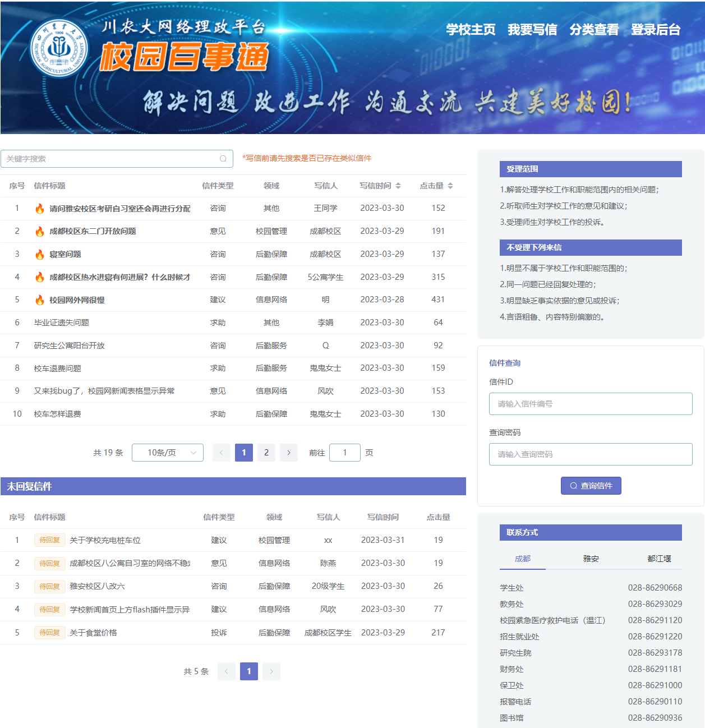The height and width of the screenshot is (728, 705).
Task: Click the 都江堰 tab in 联系方式
Action: pyautogui.click(x=660, y=559)
